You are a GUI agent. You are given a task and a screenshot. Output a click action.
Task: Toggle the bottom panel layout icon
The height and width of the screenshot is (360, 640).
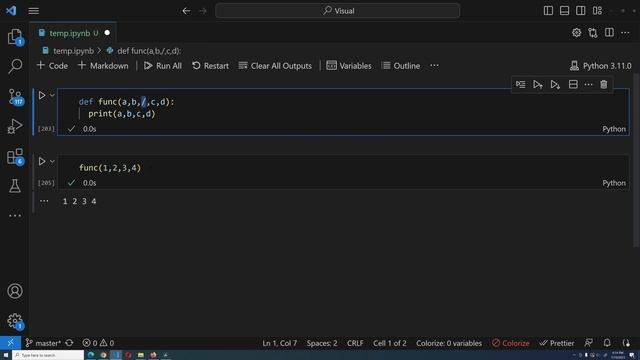pos(564,11)
